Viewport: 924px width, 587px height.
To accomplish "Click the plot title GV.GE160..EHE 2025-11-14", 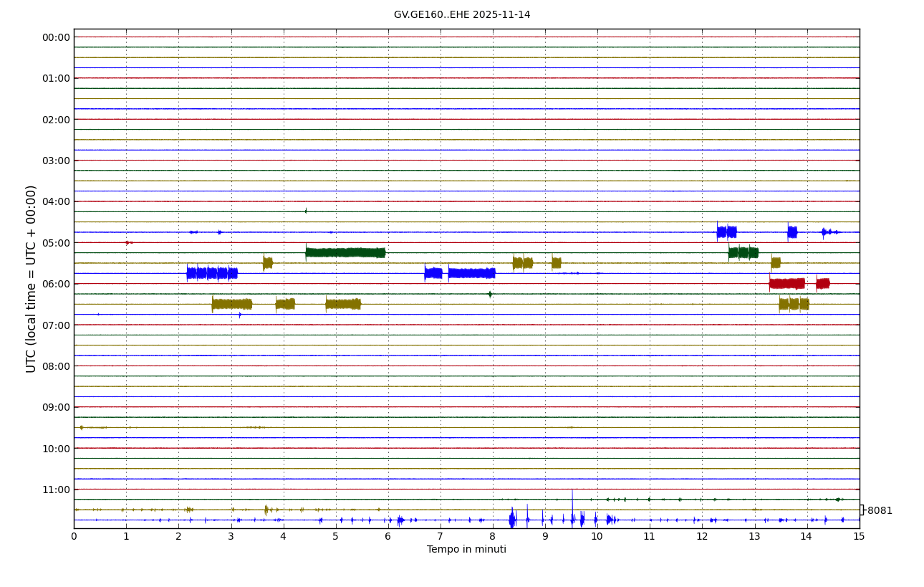I will pos(462,15).
